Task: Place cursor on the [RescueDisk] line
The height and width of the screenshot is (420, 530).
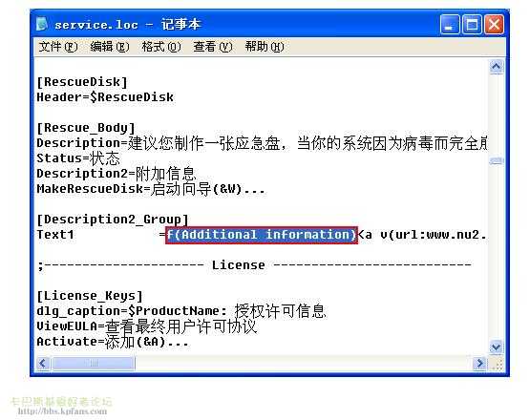Action: [x=82, y=82]
